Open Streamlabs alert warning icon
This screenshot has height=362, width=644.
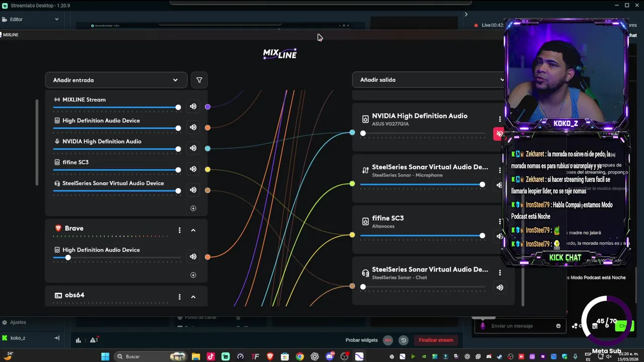(94, 340)
